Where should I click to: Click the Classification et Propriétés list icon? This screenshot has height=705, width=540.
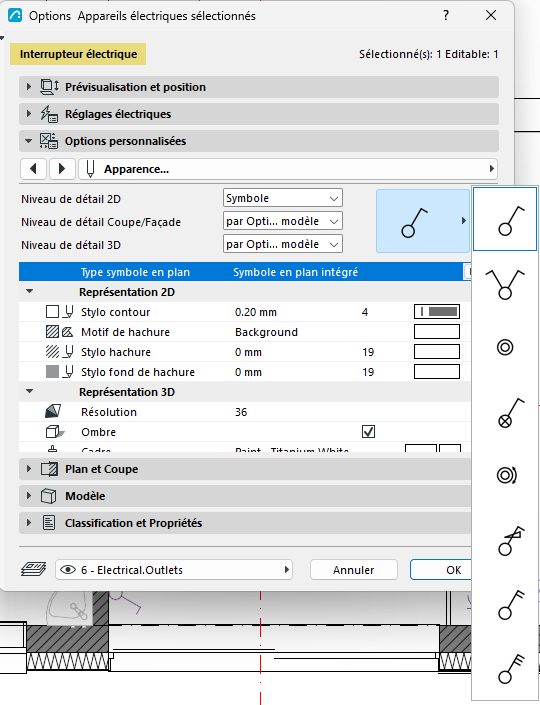click(49, 523)
